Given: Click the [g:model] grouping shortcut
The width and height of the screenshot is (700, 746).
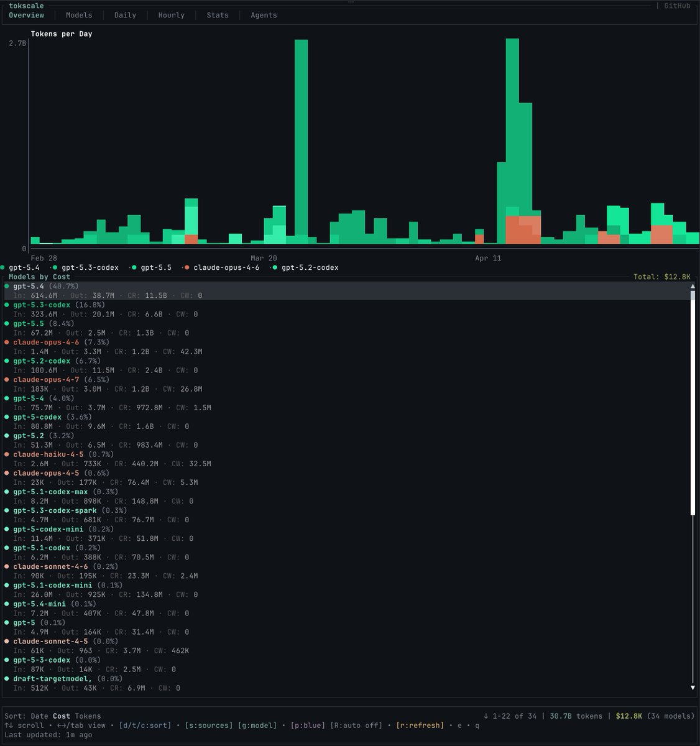Looking at the screenshot, I should [257, 725].
